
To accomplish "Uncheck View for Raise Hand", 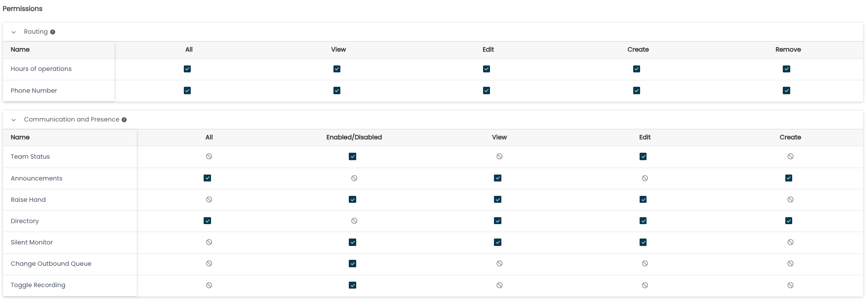I will 497,199.
